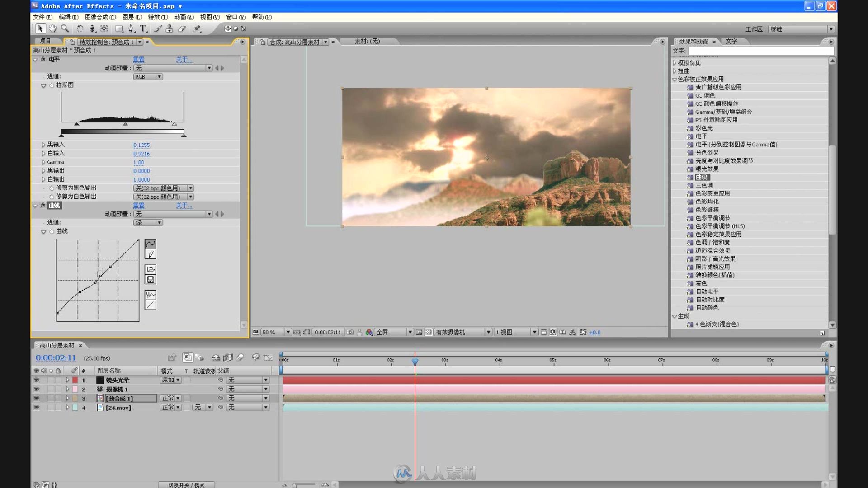Screen dimensions: 868x488
Task: Save the current curve to file
Action: (x=151, y=280)
